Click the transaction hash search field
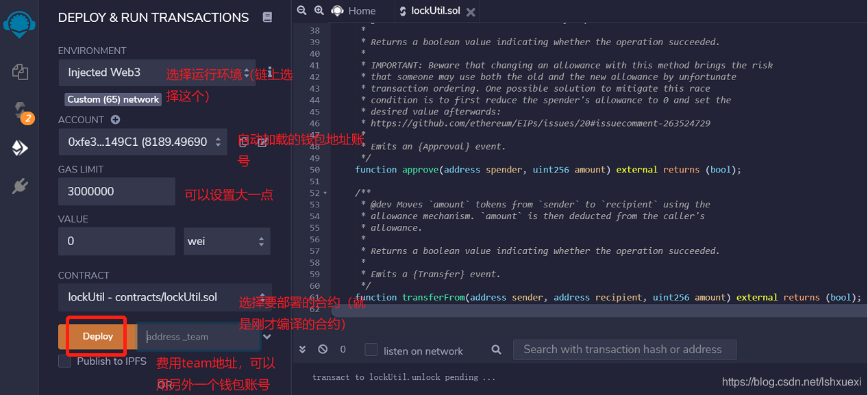Viewport: 868px width, 395px height. (x=625, y=349)
